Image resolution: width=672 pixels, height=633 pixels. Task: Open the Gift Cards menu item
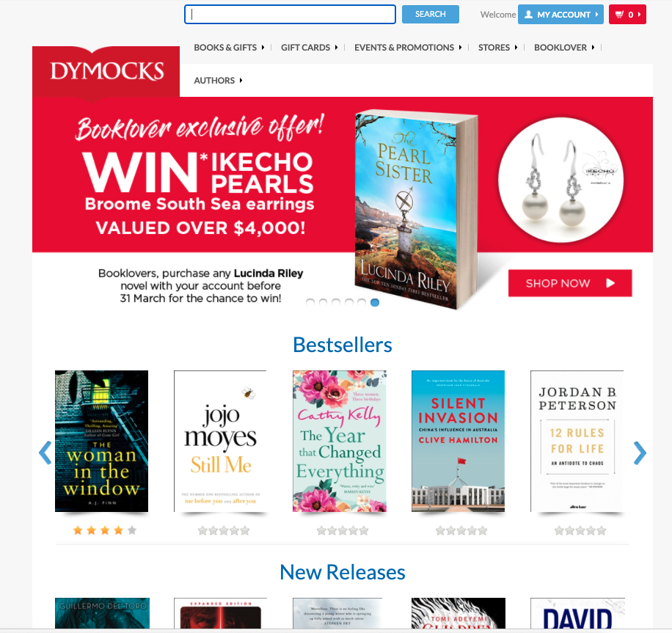310,48
